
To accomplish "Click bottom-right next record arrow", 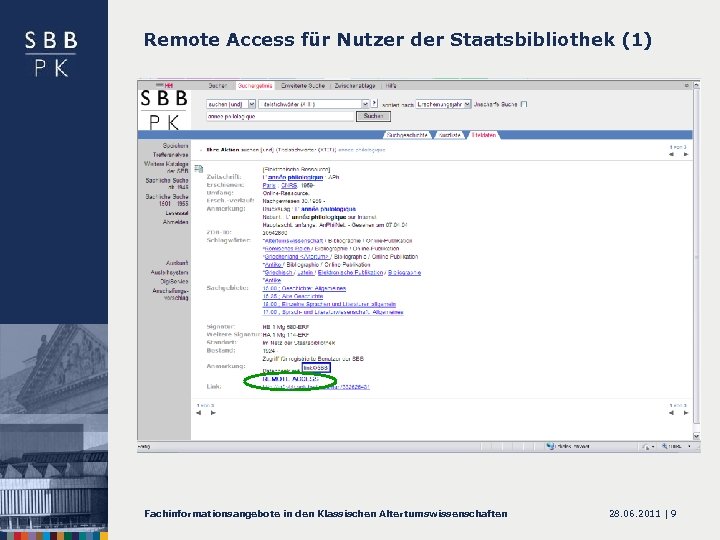I will [686, 413].
